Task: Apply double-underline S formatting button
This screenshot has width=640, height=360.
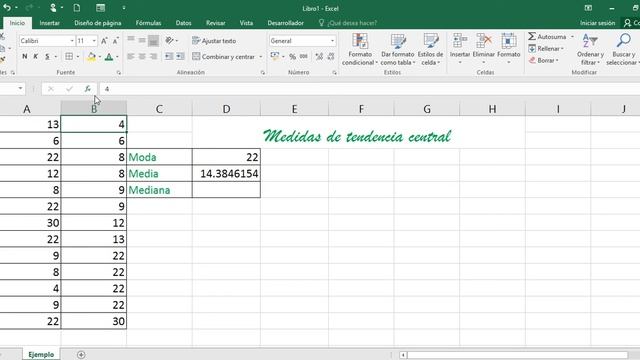Action: click(47, 56)
